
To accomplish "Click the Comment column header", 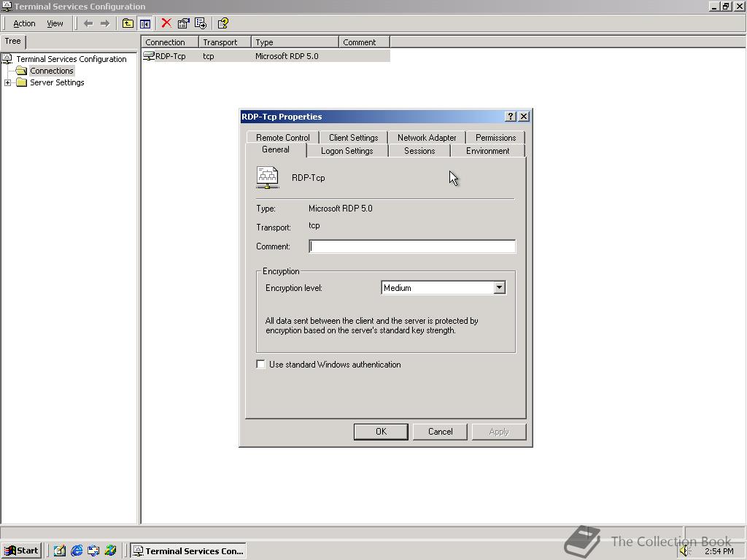I will [x=365, y=42].
